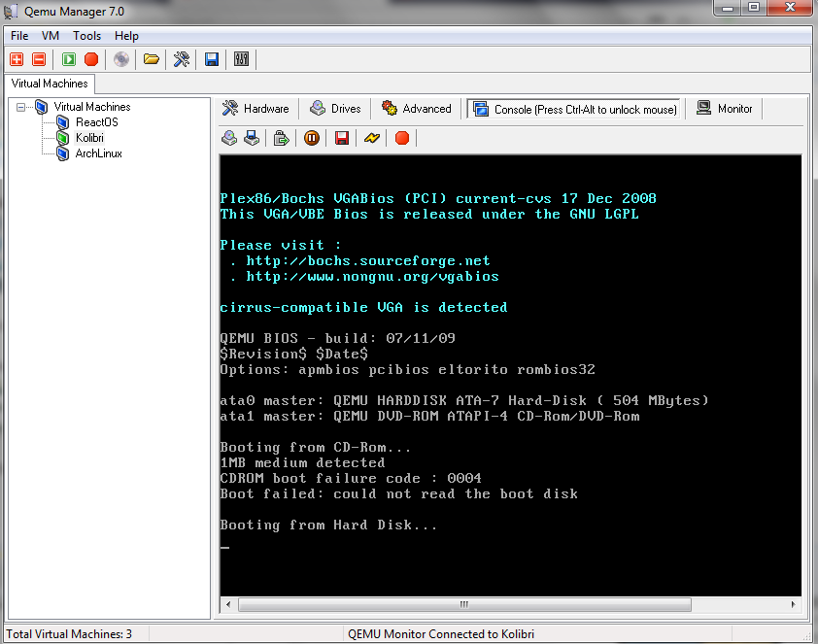818x644 pixels.
Task: Launch the selected VM
Action: 68,59
